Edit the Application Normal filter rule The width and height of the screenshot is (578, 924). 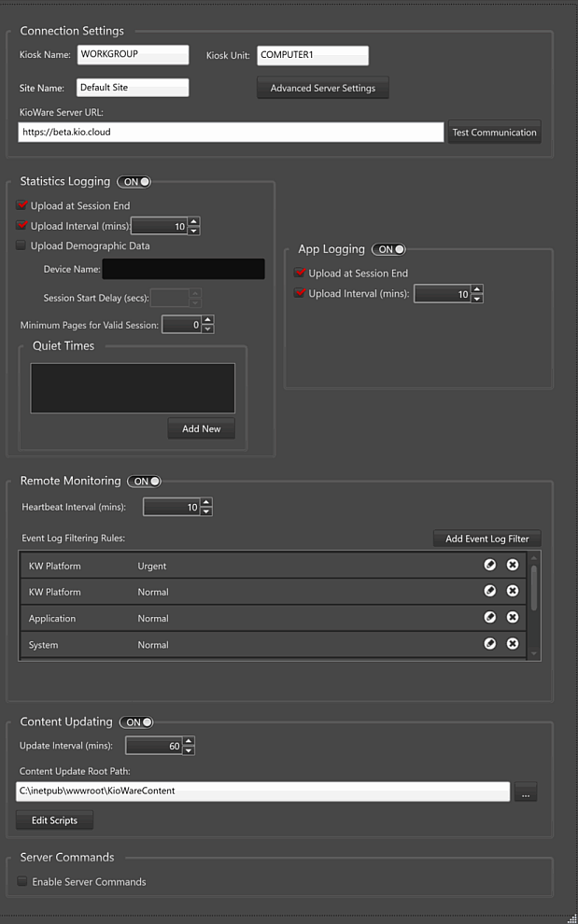point(489,618)
